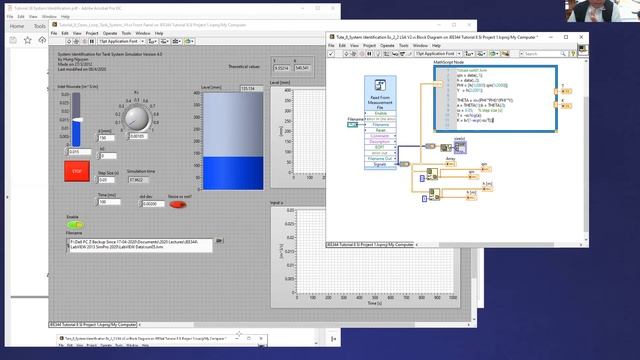The image size is (640, 360).
Task: Open Distribute Objects menu in front panel toolbar
Action: pyautogui.click(x=164, y=41)
